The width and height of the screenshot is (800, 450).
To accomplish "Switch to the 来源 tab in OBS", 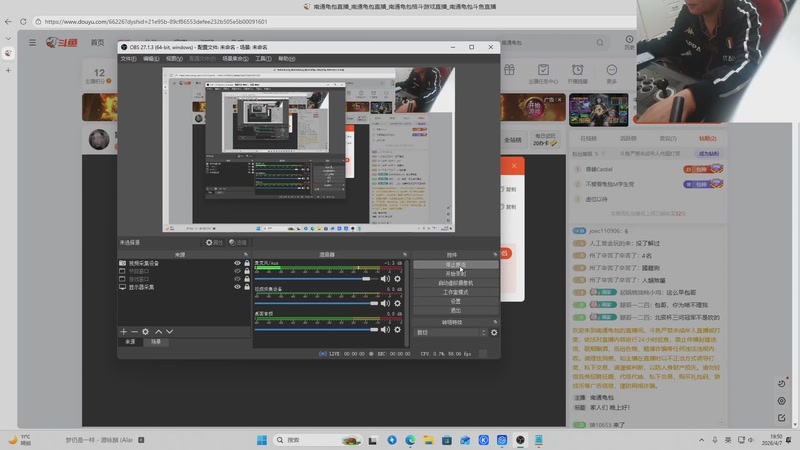I will (x=131, y=342).
